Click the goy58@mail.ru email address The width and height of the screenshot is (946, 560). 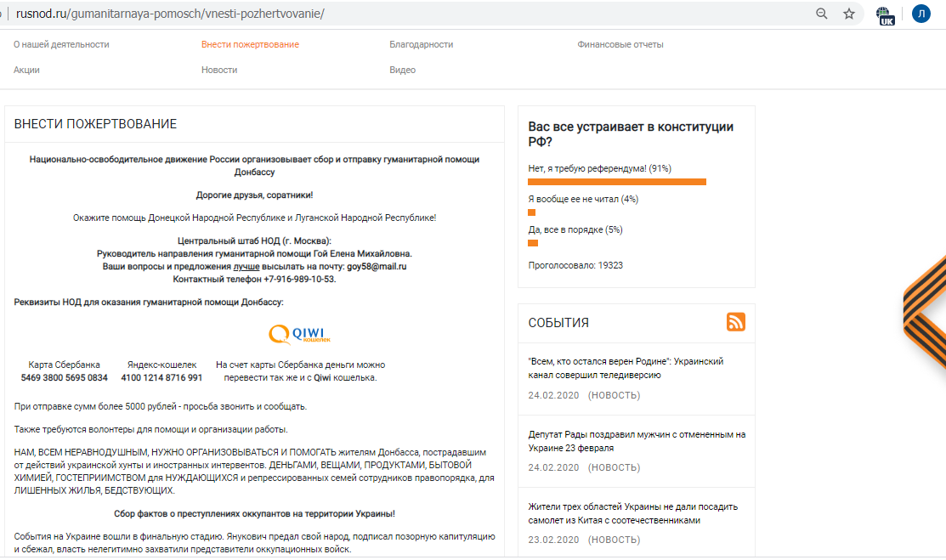(x=377, y=266)
